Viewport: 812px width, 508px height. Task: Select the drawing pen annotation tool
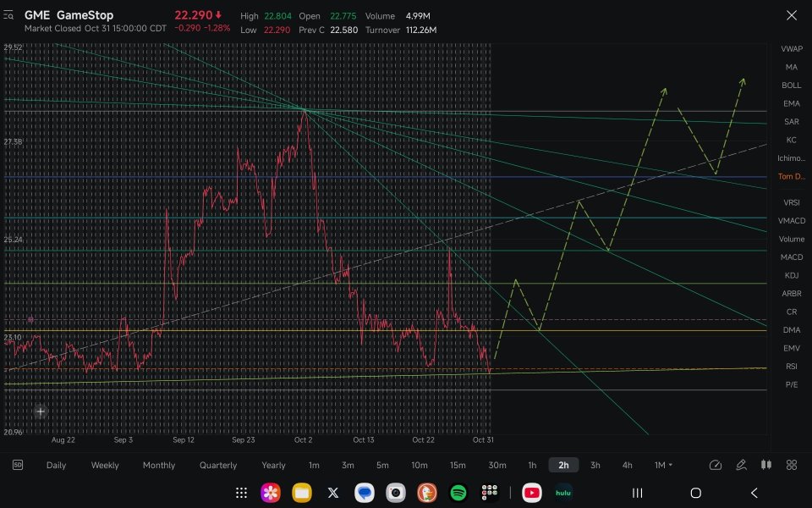pyautogui.click(x=741, y=465)
